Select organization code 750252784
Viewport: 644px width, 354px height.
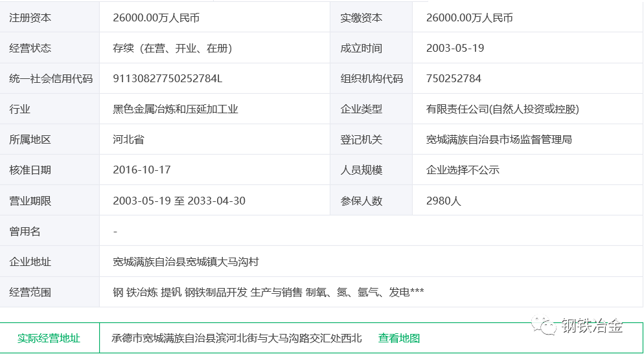tap(454, 78)
